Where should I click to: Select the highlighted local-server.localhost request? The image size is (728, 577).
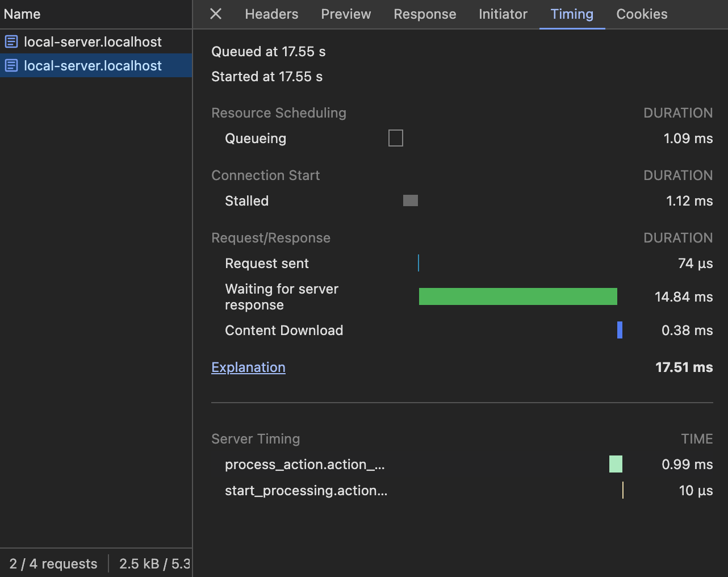pos(93,66)
